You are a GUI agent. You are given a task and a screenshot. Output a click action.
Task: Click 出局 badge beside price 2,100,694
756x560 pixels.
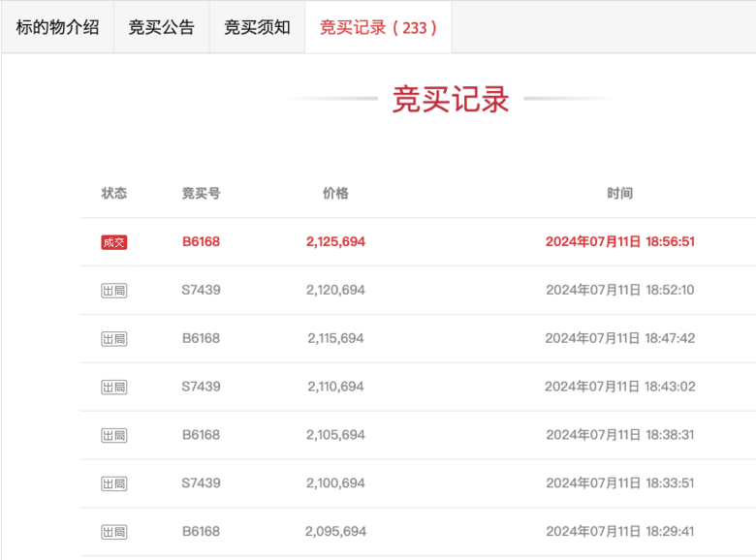114,483
